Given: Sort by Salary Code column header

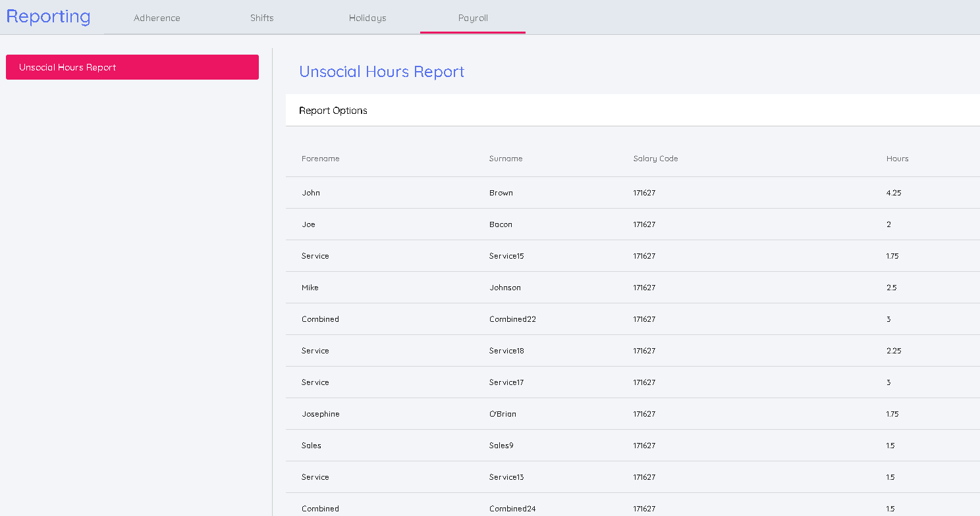Looking at the screenshot, I should 655,159.
